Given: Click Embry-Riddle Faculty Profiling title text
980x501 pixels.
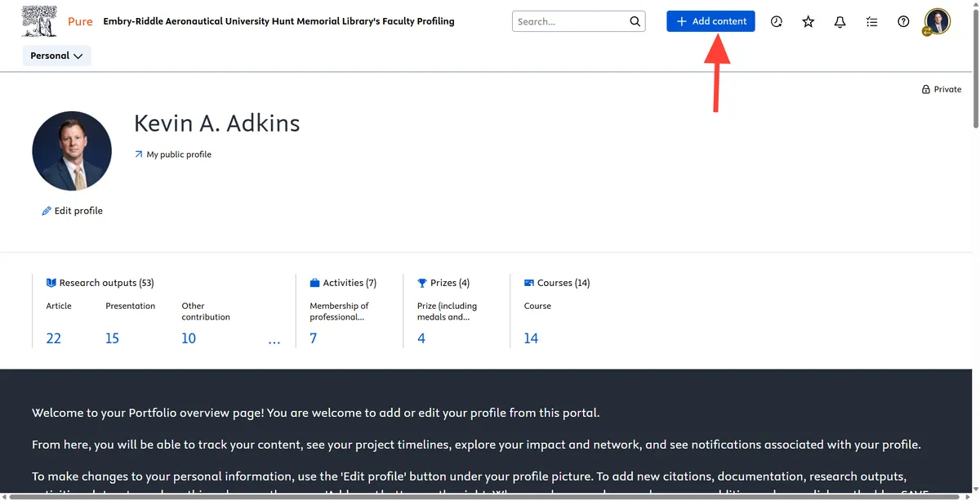Looking at the screenshot, I should point(279,21).
